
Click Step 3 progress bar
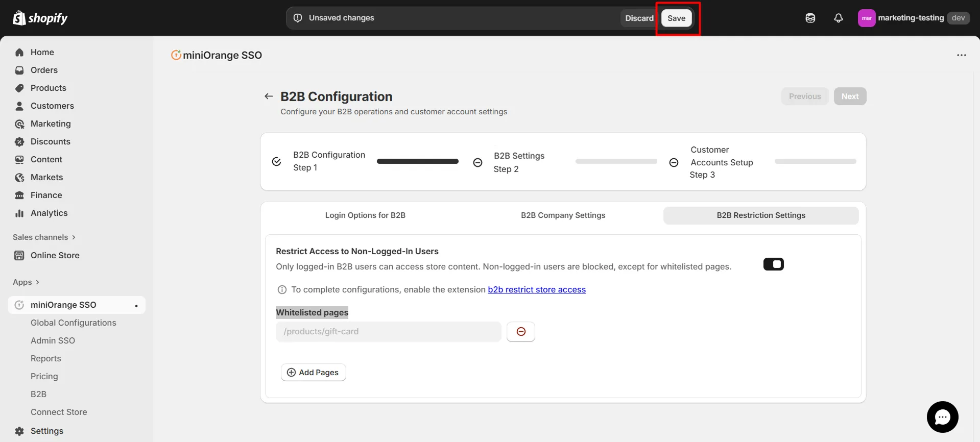coord(815,161)
